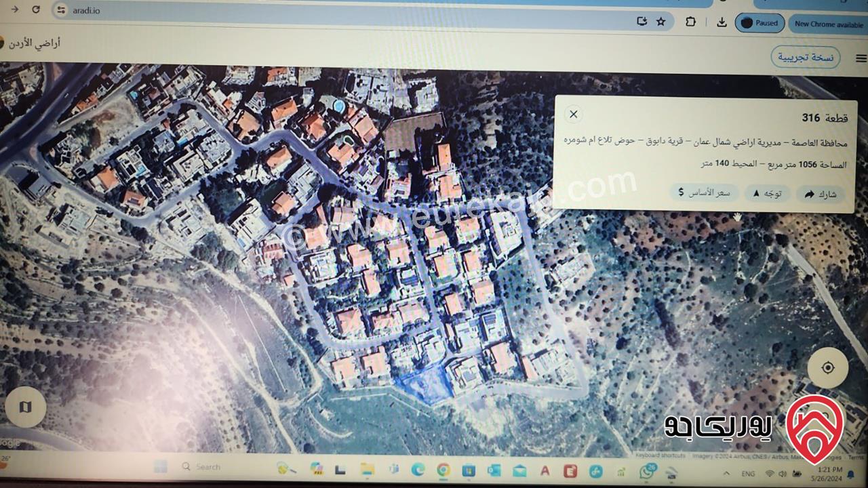Image resolution: width=868 pixels, height=488 pixels.
Task: Open File Explorer from the taskbar
Action: (367, 469)
